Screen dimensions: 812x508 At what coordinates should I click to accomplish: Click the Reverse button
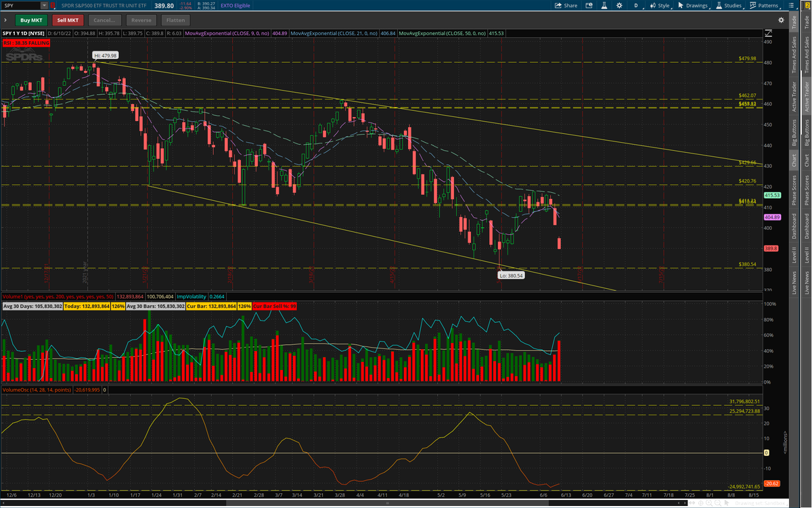coord(141,20)
